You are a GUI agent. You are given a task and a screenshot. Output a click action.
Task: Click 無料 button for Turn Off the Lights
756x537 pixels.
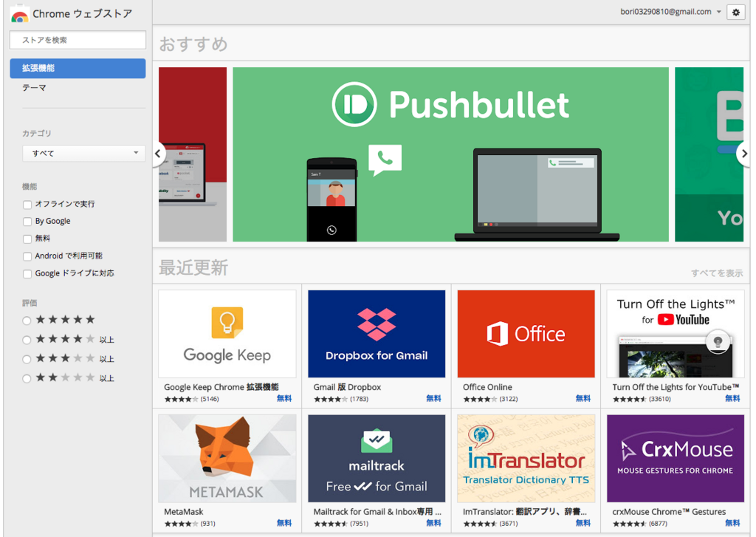coord(732,399)
